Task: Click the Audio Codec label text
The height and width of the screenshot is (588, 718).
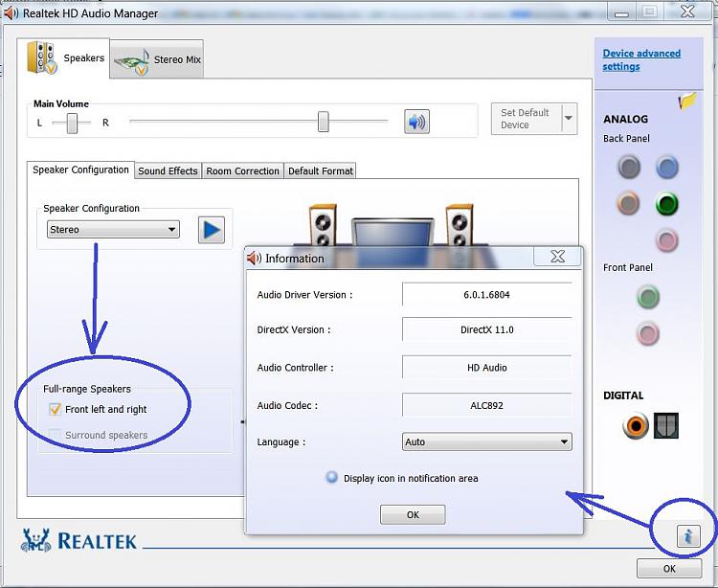Action: click(287, 405)
